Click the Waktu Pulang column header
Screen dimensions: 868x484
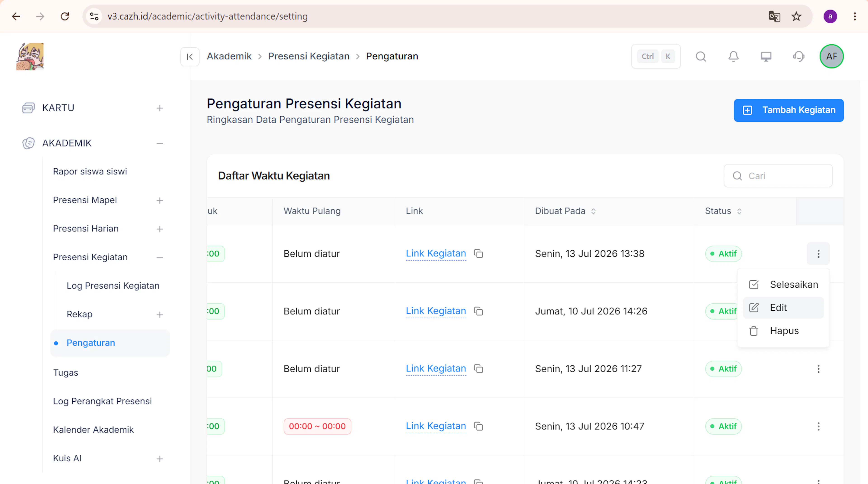[x=312, y=211]
